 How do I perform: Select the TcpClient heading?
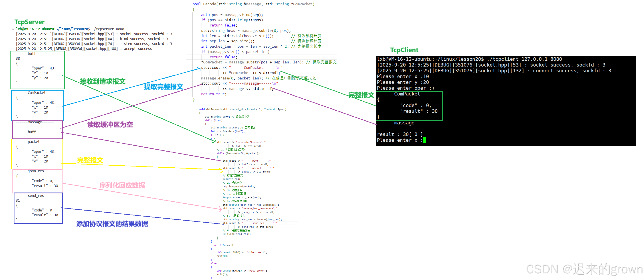click(x=404, y=50)
